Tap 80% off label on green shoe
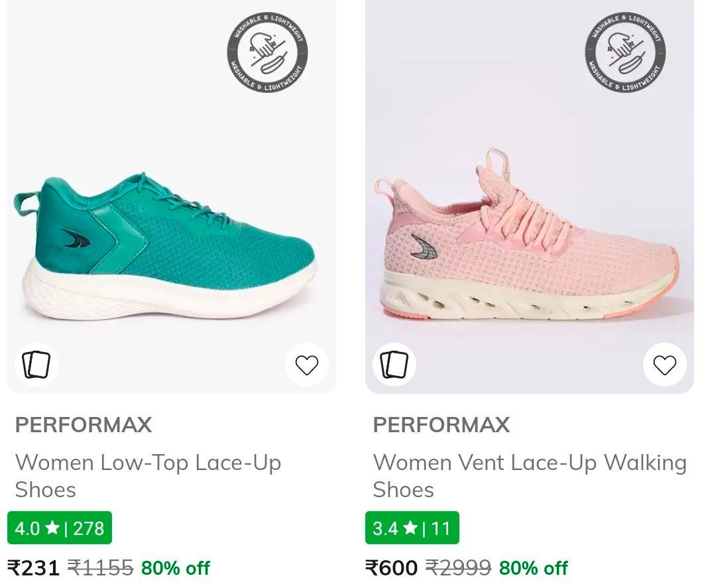 coord(176,568)
